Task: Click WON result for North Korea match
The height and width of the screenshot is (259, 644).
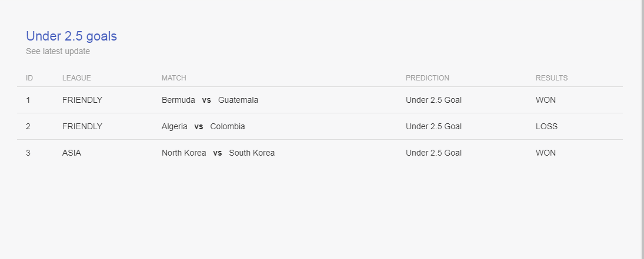Action: click(545, 153)
